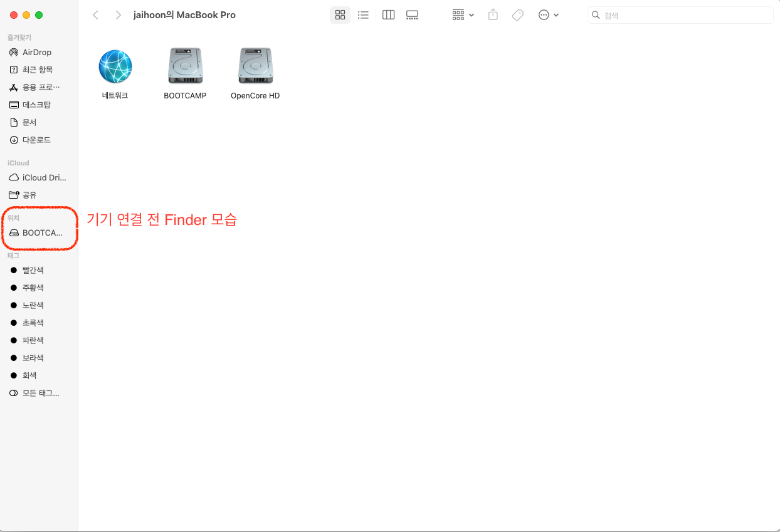Click the window title jaihoon의 MacBook Pro
Screen dimensions: 780x532
click(x=184, y=15)
